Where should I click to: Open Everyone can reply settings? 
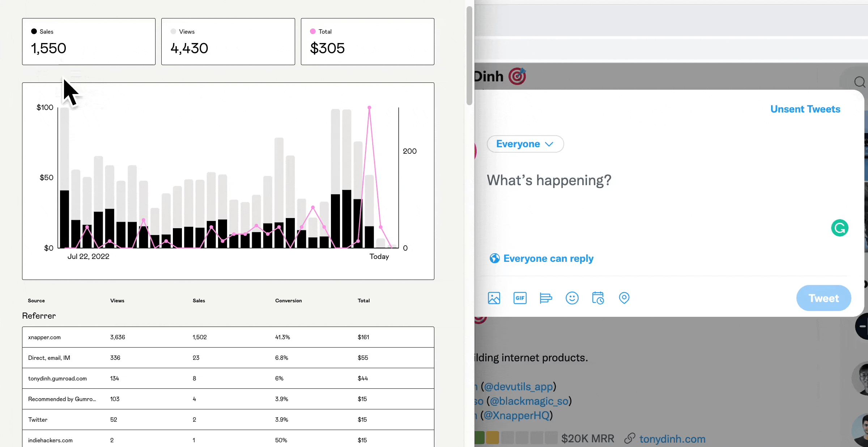coord(548,258)
